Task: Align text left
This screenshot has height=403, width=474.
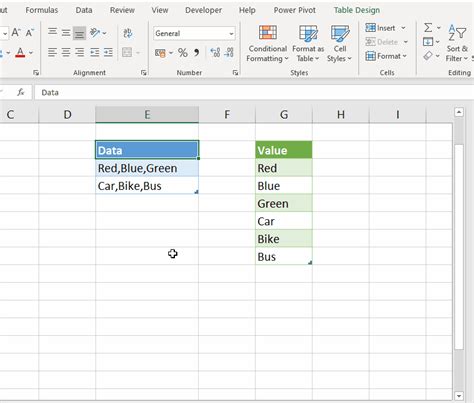Action: tap(52, 52)
